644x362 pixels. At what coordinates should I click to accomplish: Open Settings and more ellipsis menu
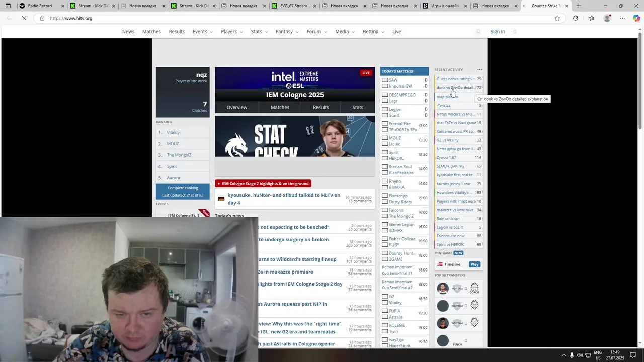tap(622, 18)
